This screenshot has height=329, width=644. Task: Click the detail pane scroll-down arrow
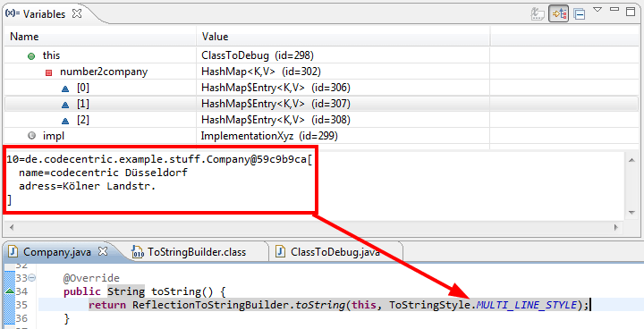pos(631,213)
